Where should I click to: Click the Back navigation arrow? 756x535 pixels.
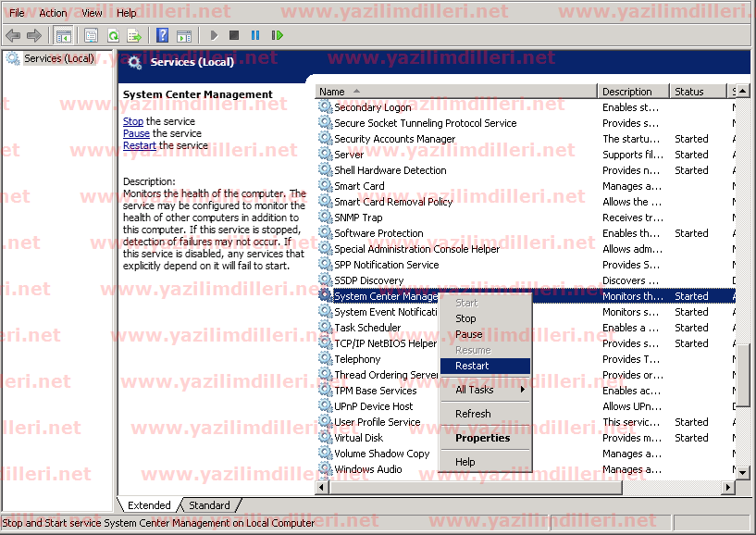click(13, 35)
